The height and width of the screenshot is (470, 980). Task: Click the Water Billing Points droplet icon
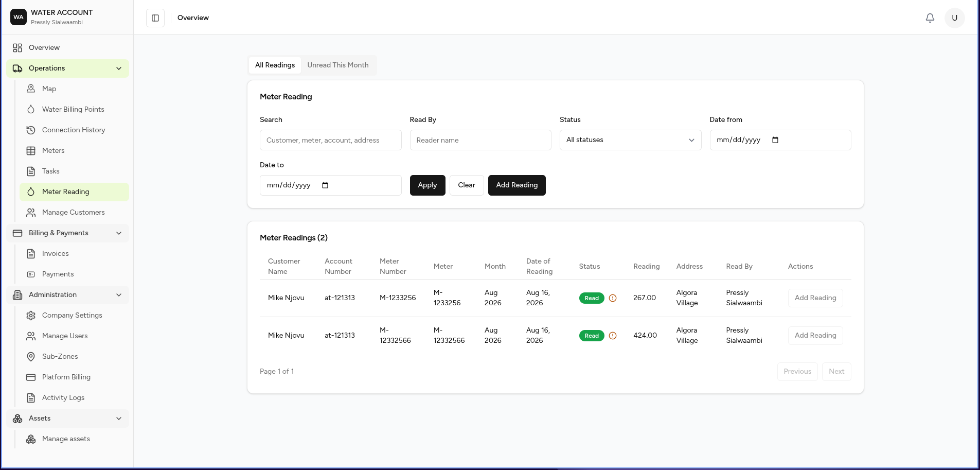31,110
